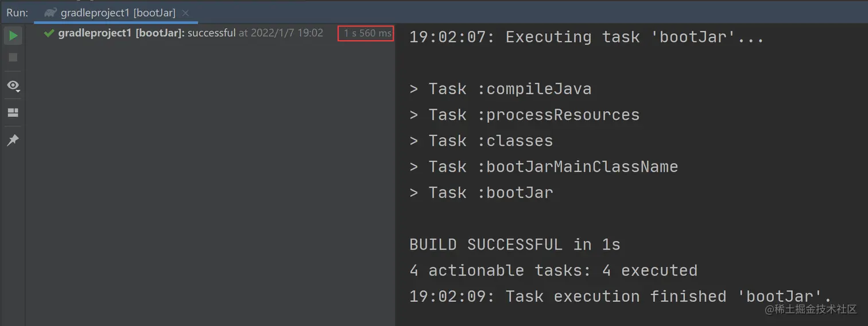Select the gradleproject1 [bootJar] run tab
The width and height of the screenshot is (868, 326).
point(118,13)
